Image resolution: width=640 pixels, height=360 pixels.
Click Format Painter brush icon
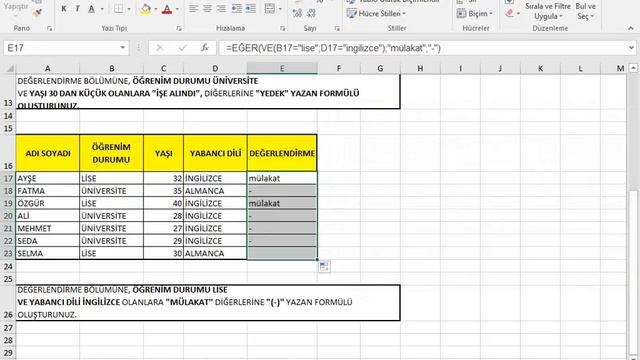click(x=38, y=14)
